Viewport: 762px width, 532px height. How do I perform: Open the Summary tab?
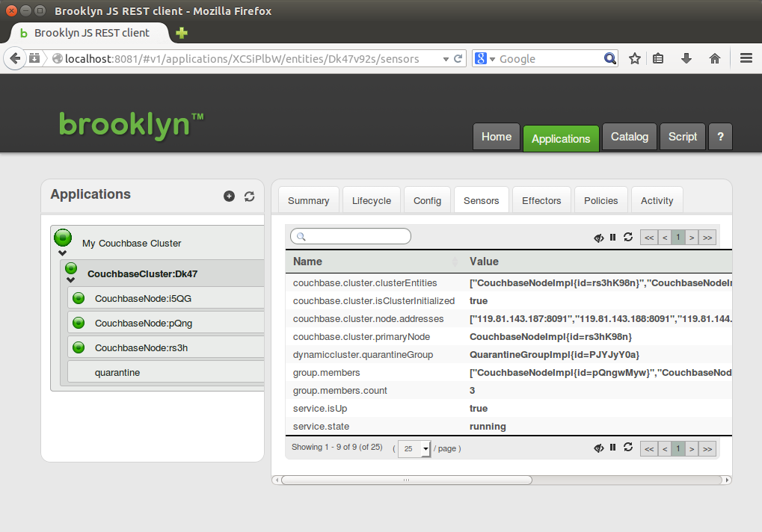pos(309,200)
